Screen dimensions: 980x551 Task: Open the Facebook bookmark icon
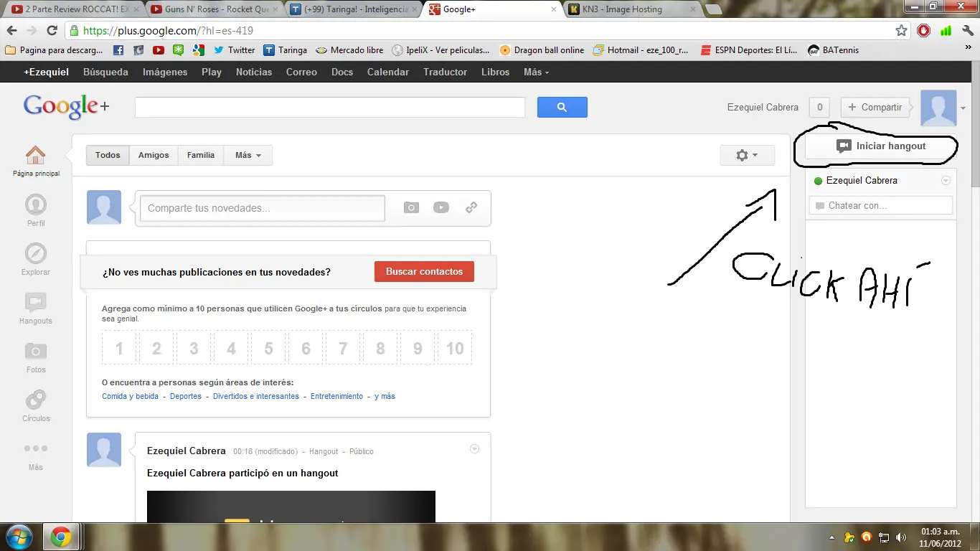118,50
